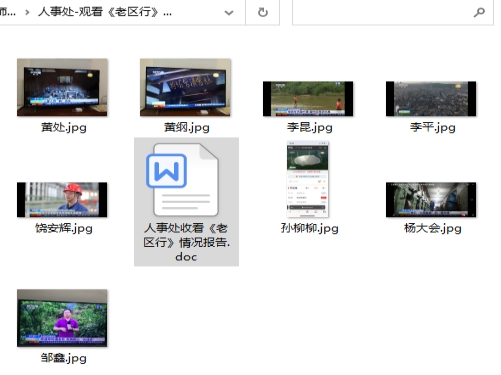Select the 杨大会.jpg image thumbnail
501x375 pixels.
click(431, 200)
